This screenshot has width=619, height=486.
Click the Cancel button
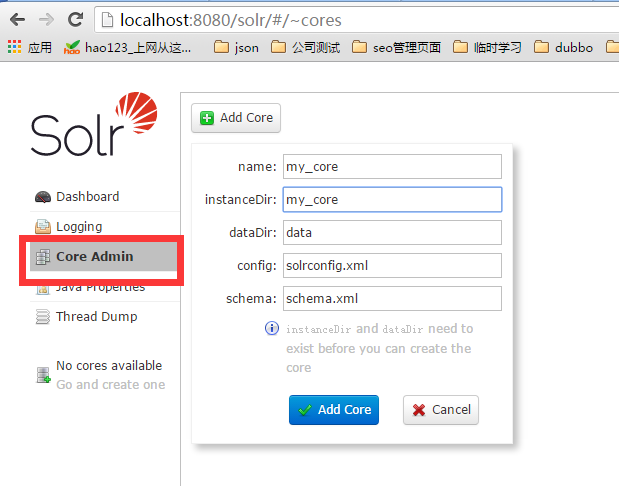point(441,410)
